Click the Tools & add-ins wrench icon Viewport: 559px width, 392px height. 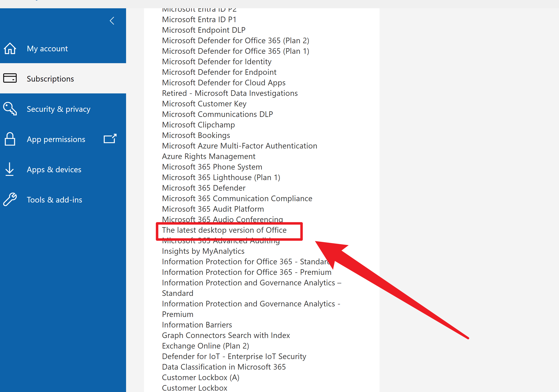[x=10, y=199]
